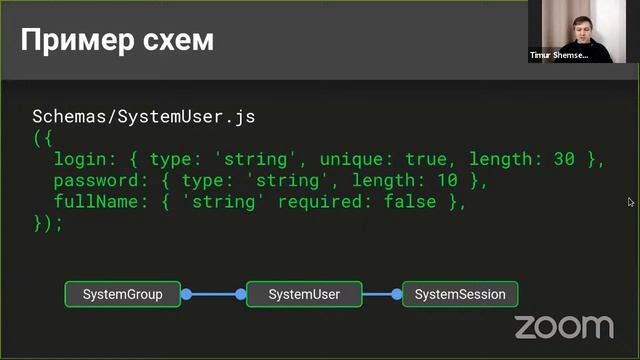
Task: Click the Timur Shemse... name label
Action: pos(559,55)
